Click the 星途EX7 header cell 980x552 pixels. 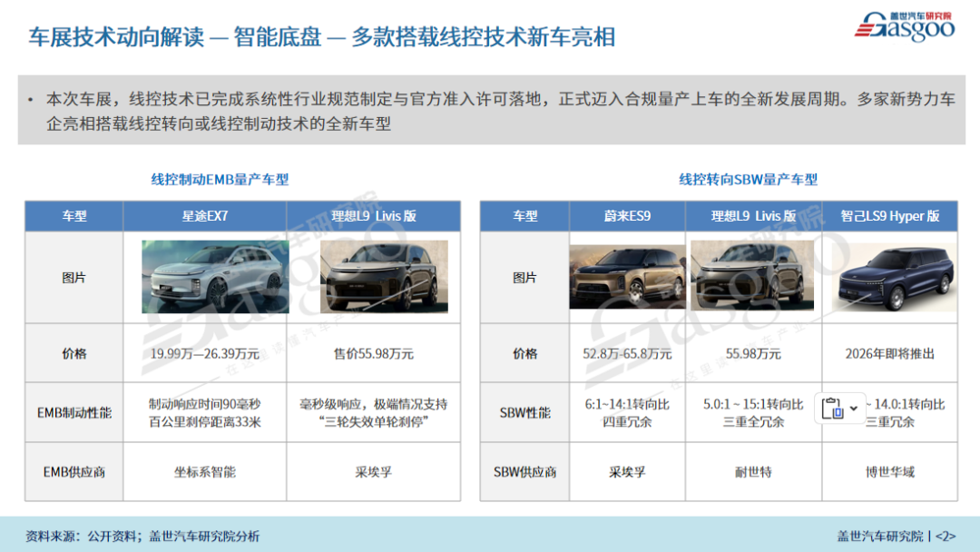(205, 216)
